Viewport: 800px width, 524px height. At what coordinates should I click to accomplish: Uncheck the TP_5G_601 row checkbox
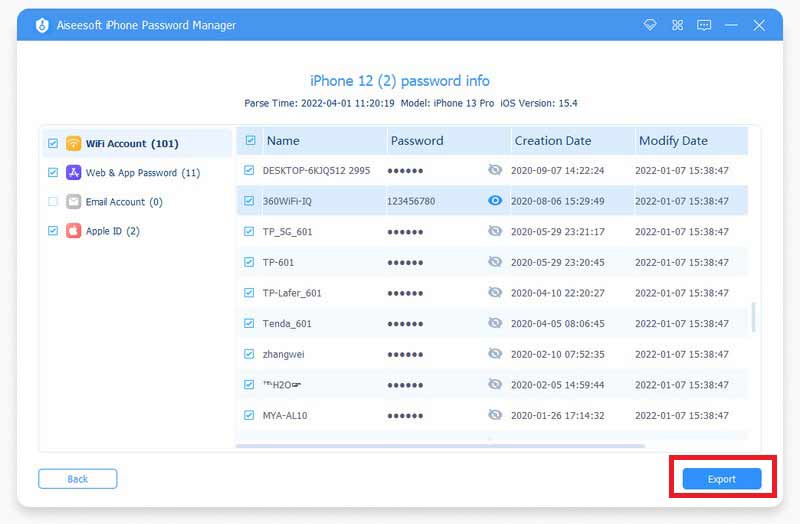point(248,231)
